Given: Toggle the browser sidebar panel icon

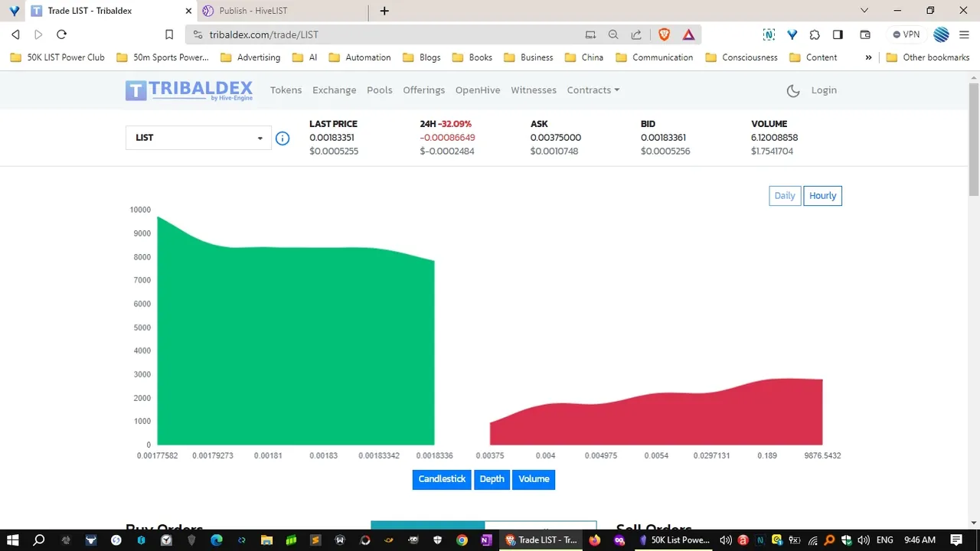Looking at the screenshot, I should click(x=838, y=34).
